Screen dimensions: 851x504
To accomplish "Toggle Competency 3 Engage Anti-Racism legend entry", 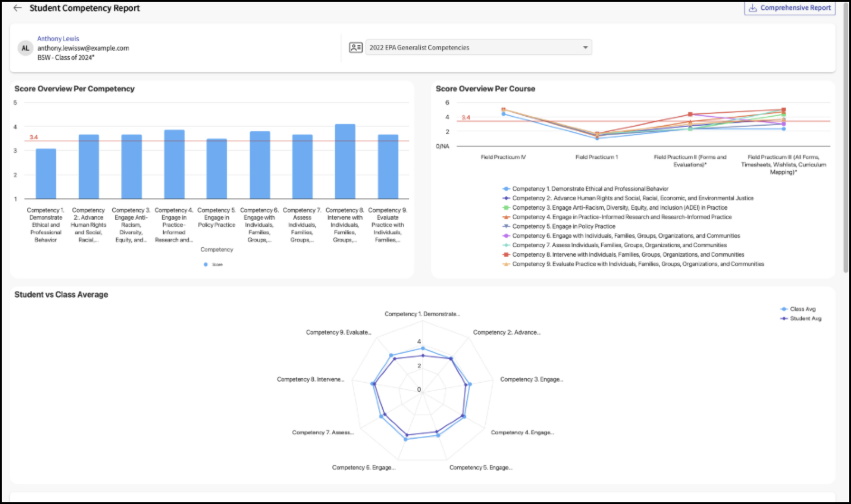I will [x=615, y=208].
